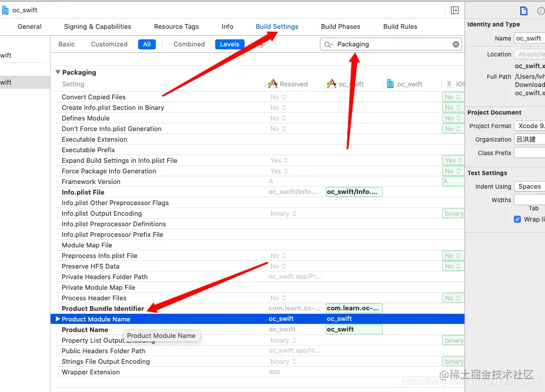
Task: Click the oc_swift project file icon
Action: point(5,10)
